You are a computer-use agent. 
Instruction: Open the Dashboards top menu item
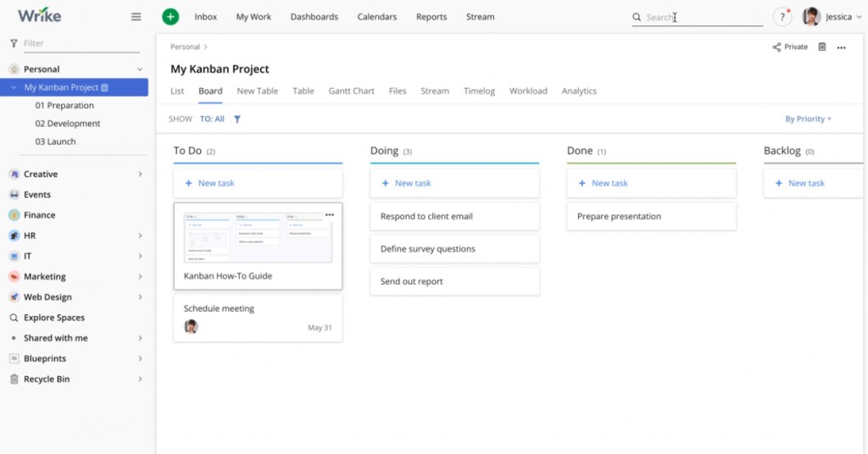click(x=314, y=17)
